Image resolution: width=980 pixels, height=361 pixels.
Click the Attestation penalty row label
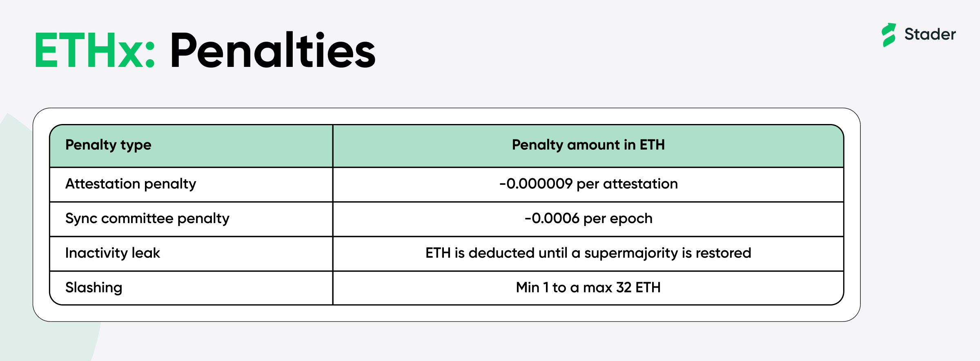[x=131, y=184]
